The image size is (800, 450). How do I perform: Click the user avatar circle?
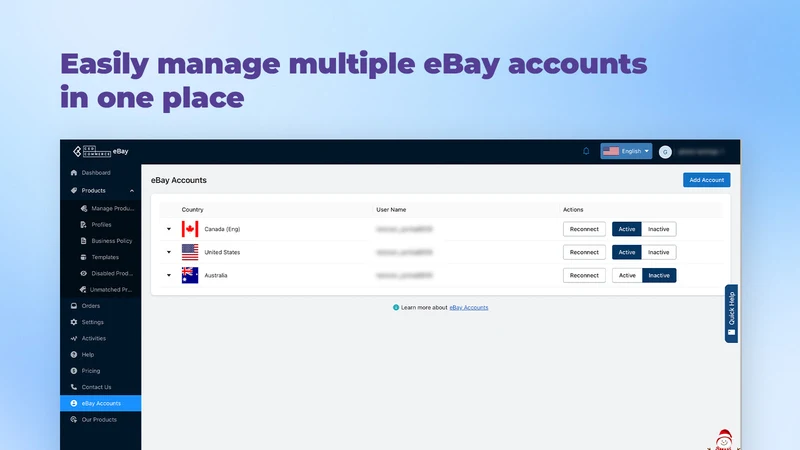(665, 152)
